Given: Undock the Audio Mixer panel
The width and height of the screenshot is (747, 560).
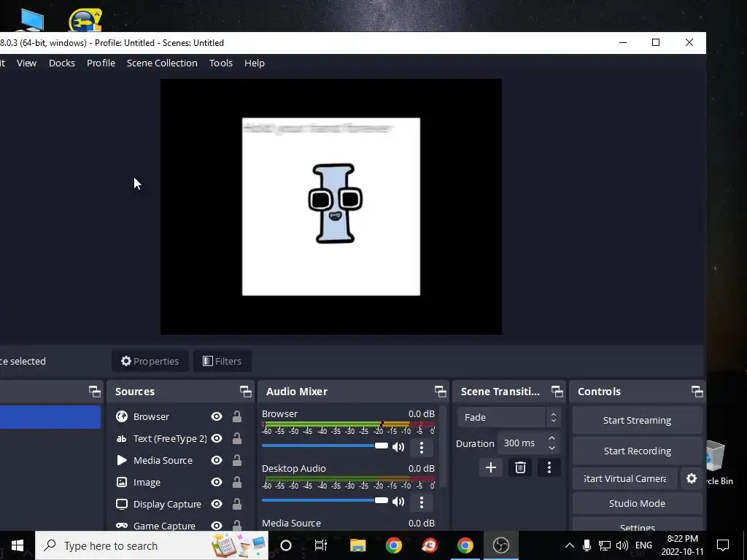Looking at the screenshot, I should (x=440, y=392).
